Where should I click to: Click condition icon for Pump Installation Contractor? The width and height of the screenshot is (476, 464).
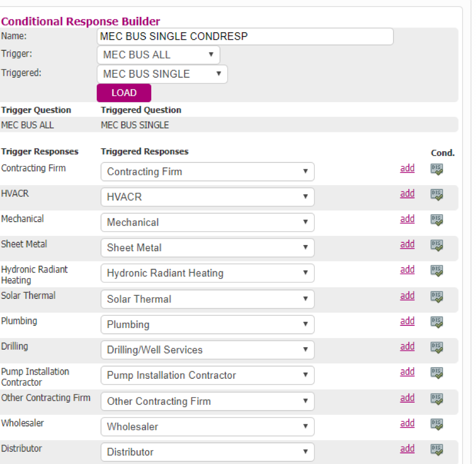coord(437,372)
